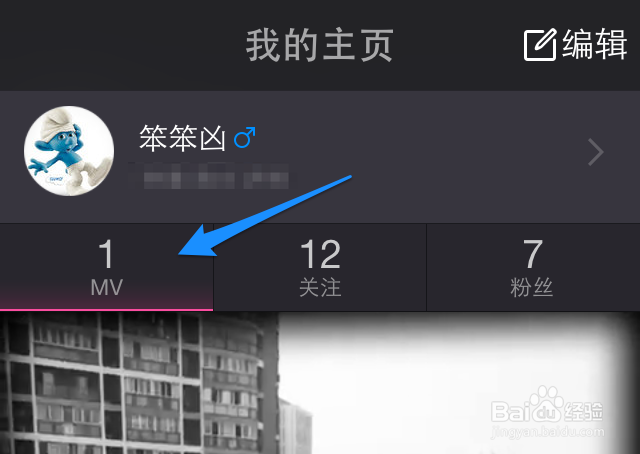Screen dimensions: 640x454
Task: Click the blurred text under username
Action: pos(209,176)
